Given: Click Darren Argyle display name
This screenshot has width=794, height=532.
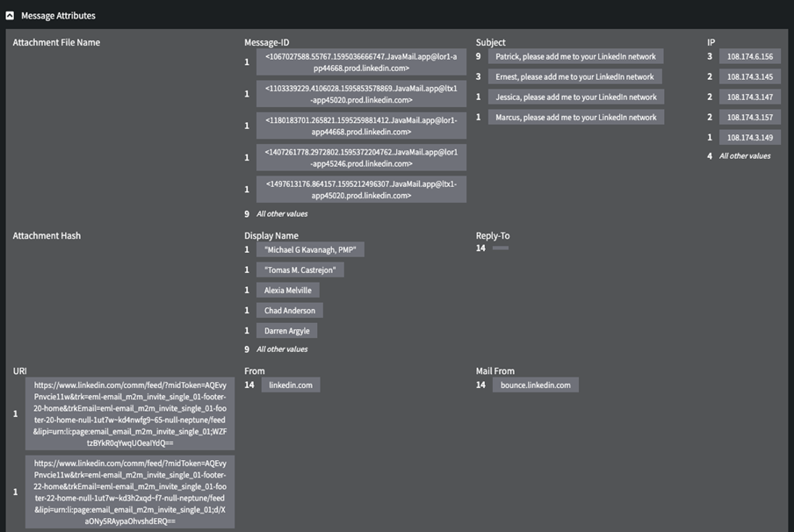Looking at the screenshot, I should point(286,331).
